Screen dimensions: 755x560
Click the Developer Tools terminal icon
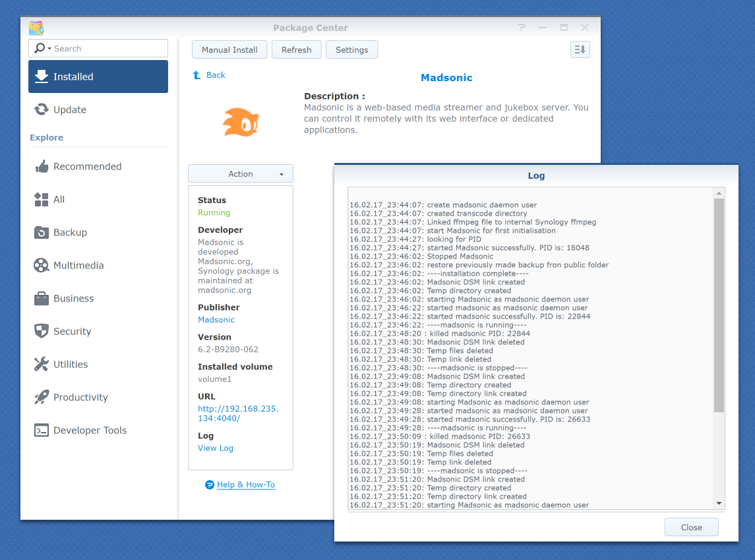[42, 431]
